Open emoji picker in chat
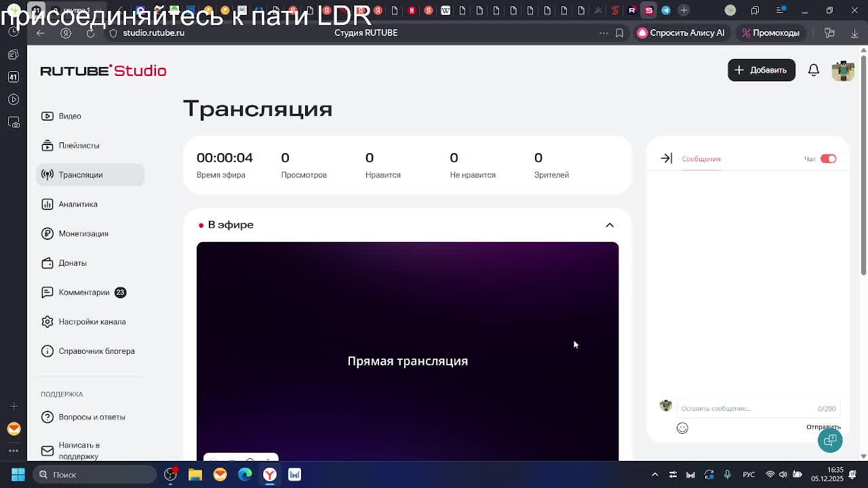 [x=682, y=428]
